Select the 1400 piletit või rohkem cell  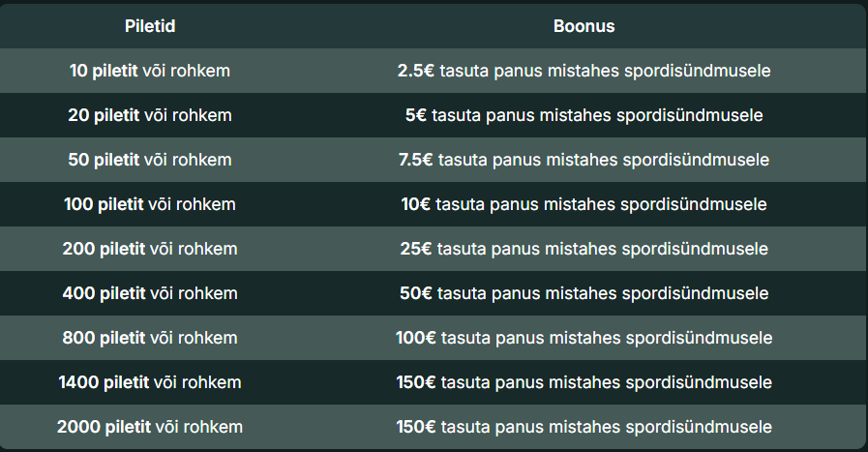click(150, 382)
